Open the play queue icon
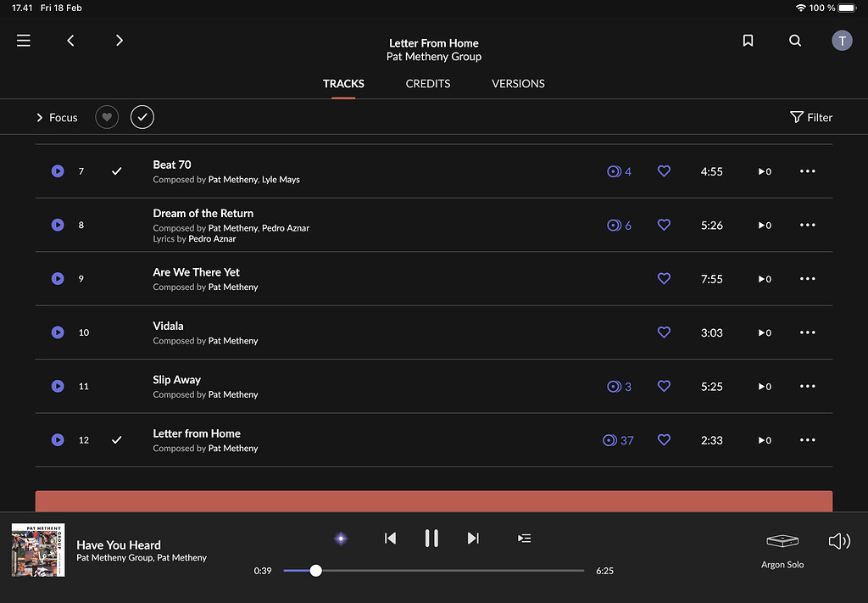 point(525,539)
